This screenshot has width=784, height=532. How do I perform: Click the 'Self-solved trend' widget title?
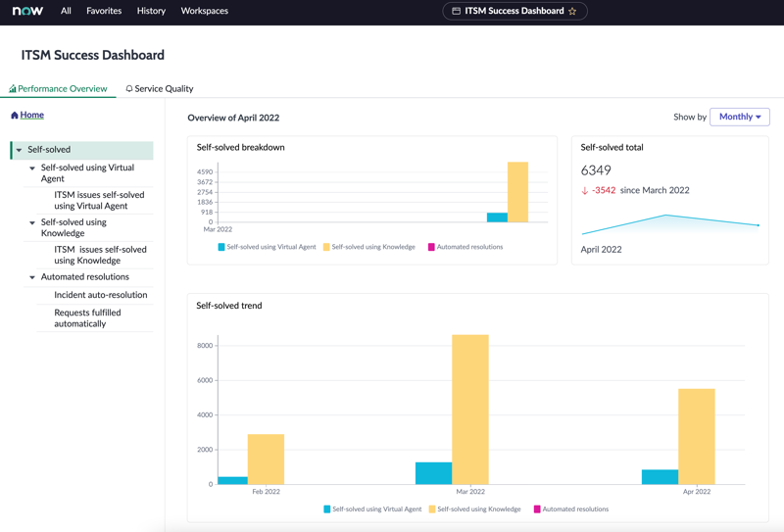tap(229, 306)
